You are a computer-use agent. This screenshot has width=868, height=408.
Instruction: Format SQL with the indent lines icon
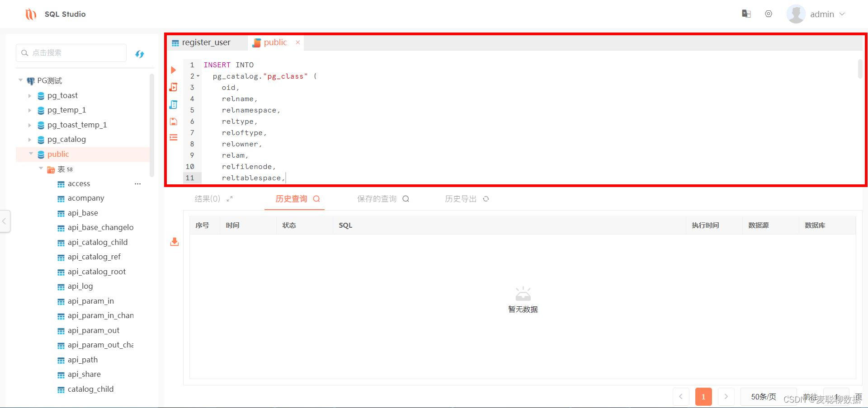pyautogui.click(x=173, y=137)
